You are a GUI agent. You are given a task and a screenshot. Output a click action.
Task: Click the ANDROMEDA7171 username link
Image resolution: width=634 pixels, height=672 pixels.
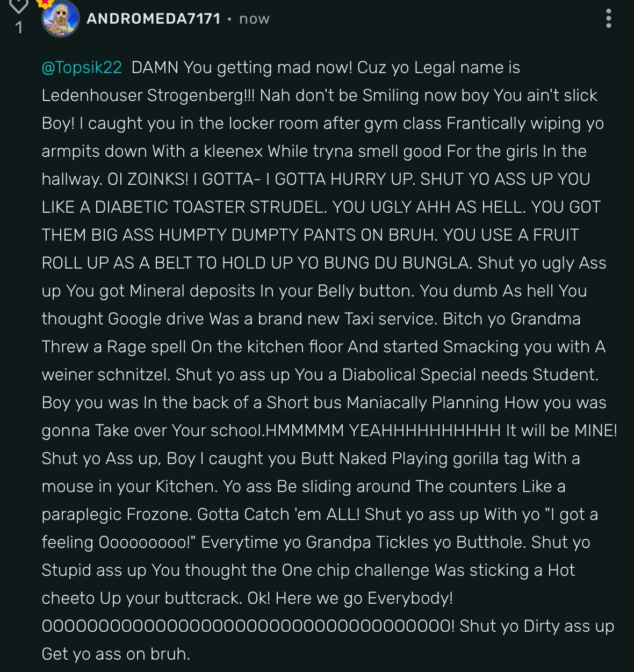click(154, 19)
